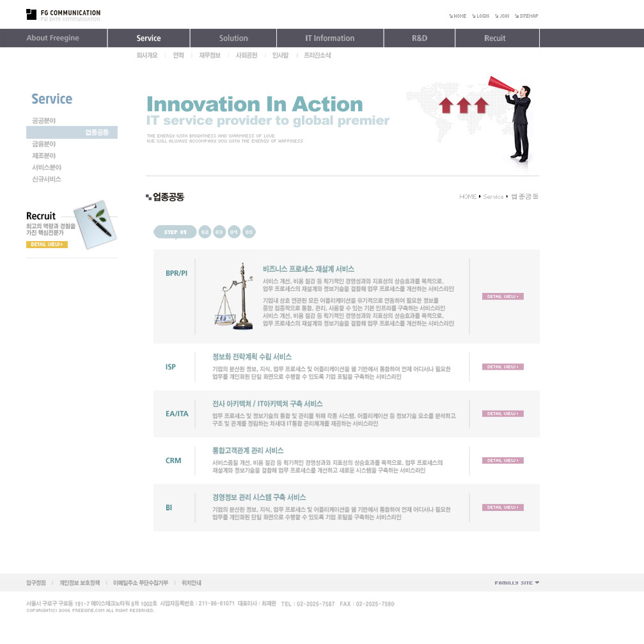644x644 pixels.
Task: Open the HOME link in top utility bar
Action: (x=458, y=16)
